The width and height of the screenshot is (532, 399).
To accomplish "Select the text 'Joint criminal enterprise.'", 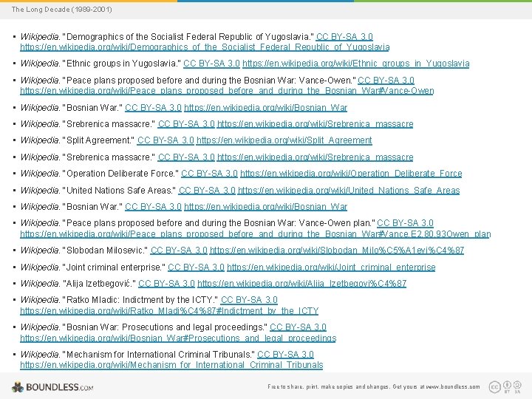I will click(115, 267).
